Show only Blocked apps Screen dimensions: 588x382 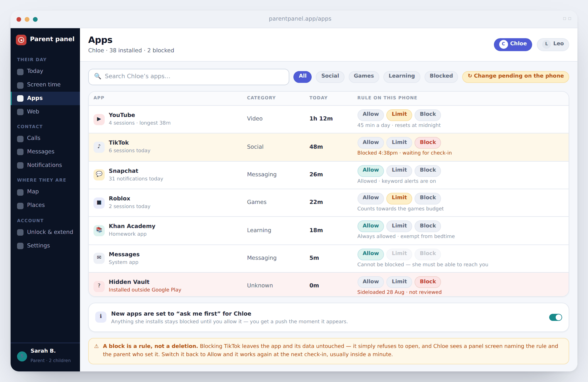441,77
